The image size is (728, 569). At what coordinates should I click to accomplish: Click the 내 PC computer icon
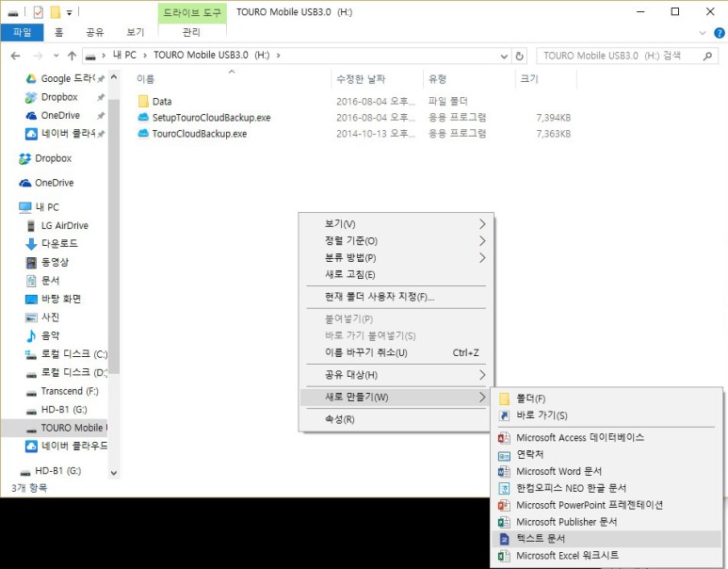[25, 207]
